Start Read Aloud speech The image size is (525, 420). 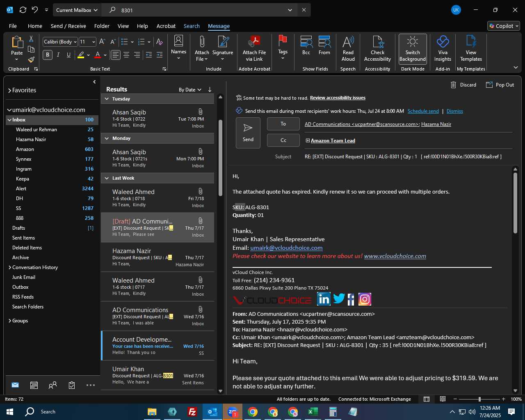pos(348,48)
